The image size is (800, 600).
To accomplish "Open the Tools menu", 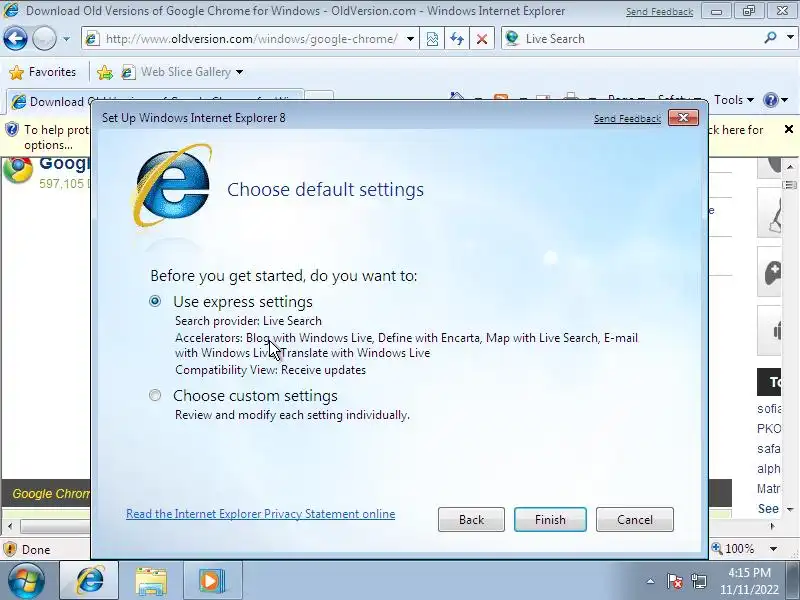I will point(734,99).
